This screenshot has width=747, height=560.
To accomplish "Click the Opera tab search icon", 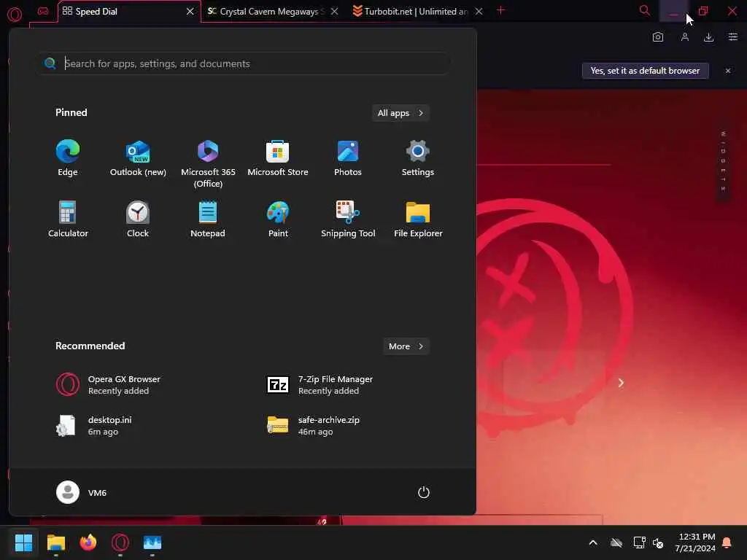I will pos(645,10).
